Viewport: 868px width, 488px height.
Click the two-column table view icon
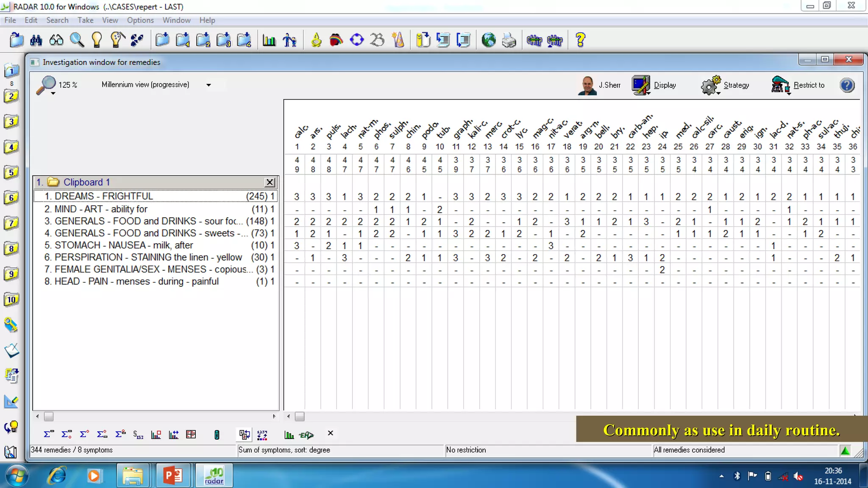pos(191,434)
